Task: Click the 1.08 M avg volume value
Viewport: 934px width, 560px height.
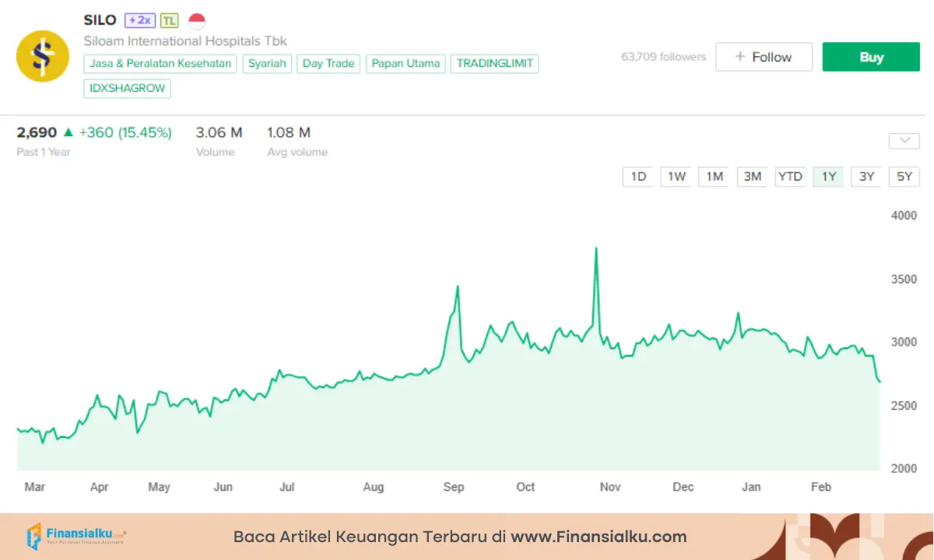Action: point(289,133)
